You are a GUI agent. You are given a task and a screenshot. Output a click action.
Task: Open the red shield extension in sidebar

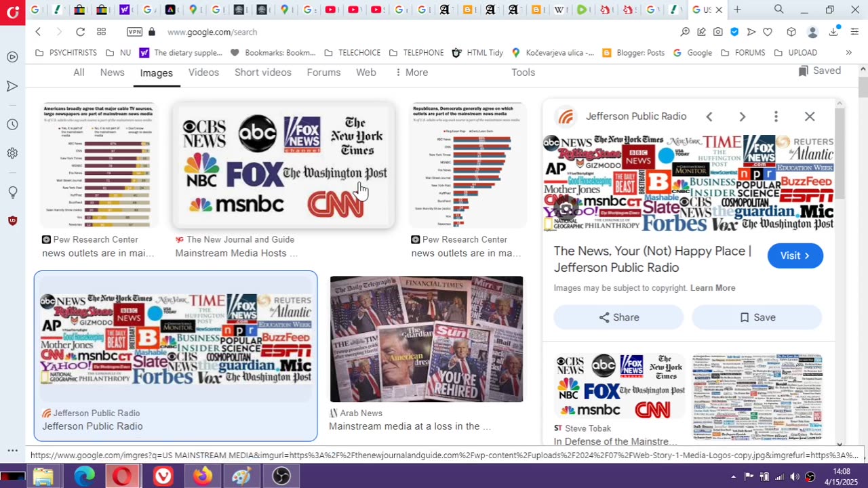(12, 220)
